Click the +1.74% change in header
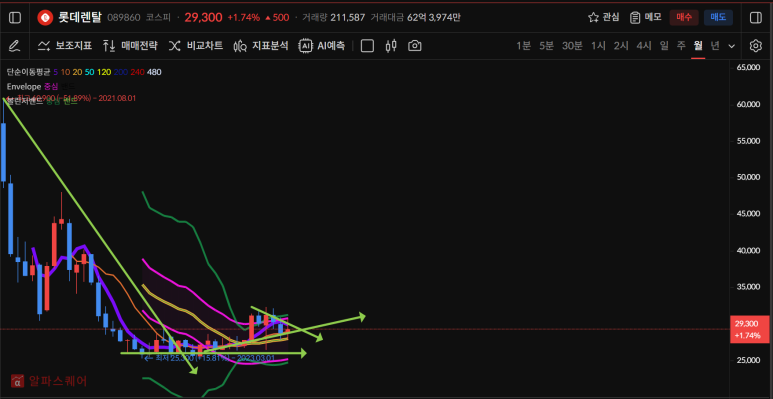 point(244,18)
